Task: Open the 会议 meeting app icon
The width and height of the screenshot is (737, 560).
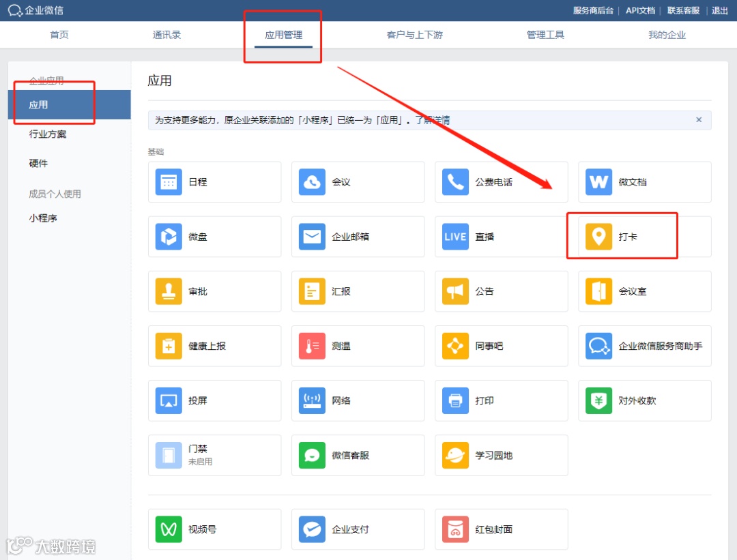Action: [312, 182]
